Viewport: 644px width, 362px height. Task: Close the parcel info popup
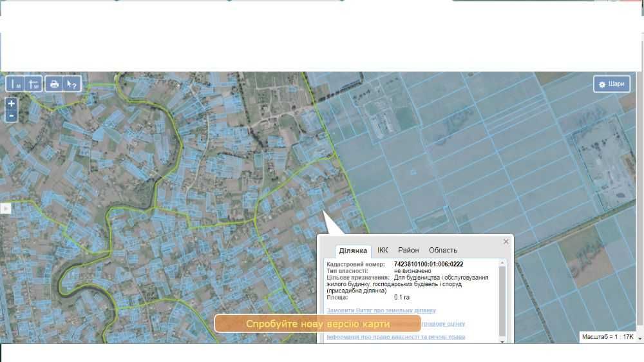tap(506, 242)
